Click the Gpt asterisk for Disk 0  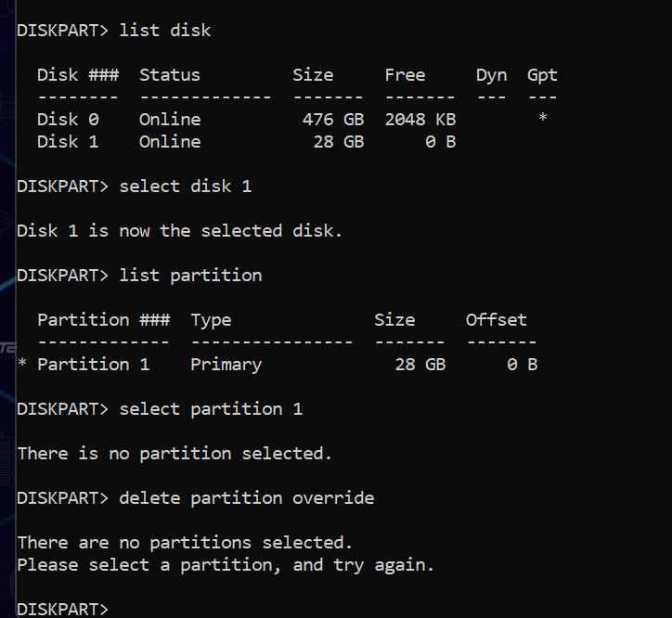click(542, 120)
